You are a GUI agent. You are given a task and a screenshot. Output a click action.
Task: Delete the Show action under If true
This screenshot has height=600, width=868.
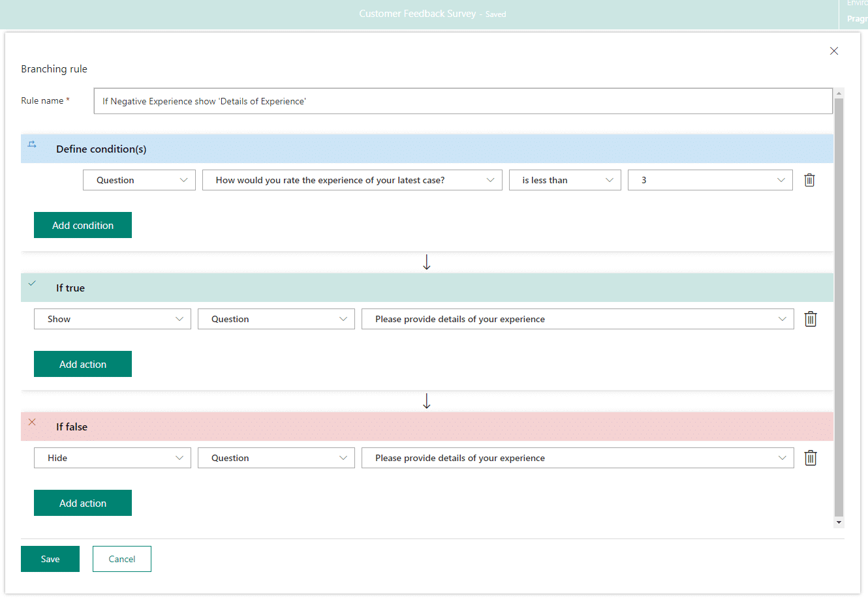[810, 319]
